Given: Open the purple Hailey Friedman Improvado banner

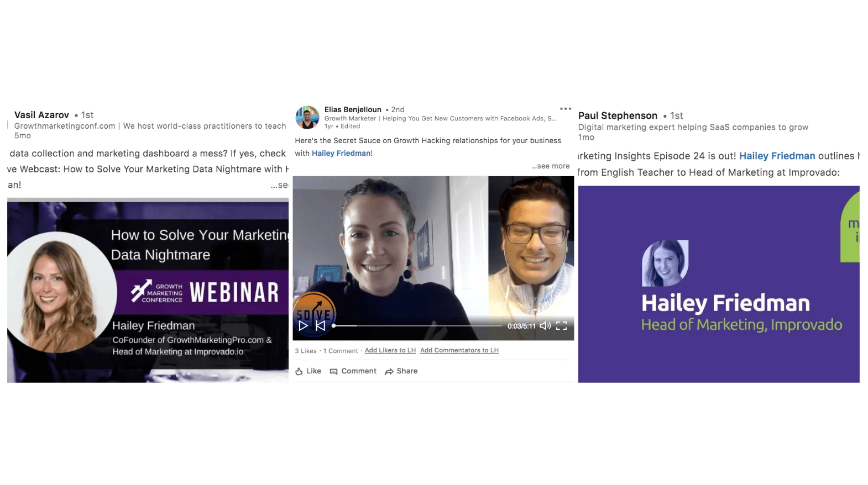Looking at the screenshot, I should (719, 284).
